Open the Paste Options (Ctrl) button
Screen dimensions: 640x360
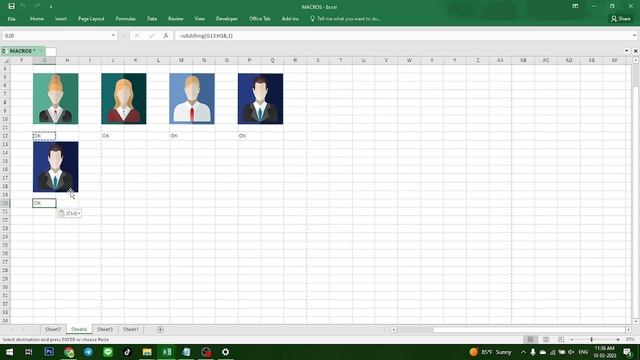click(x=69, y=213)
